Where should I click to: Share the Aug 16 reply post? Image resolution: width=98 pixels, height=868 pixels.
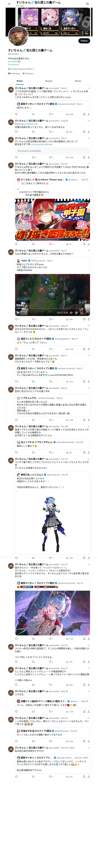89,132
